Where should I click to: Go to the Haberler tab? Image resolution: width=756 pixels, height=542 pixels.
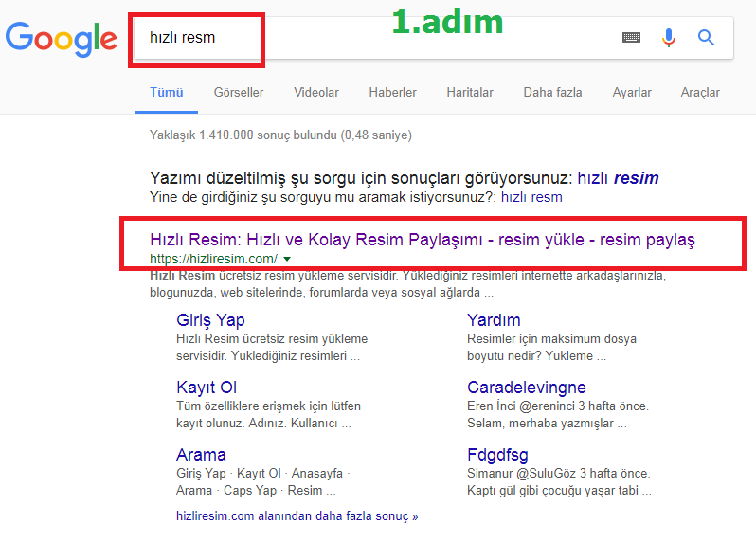392,93
